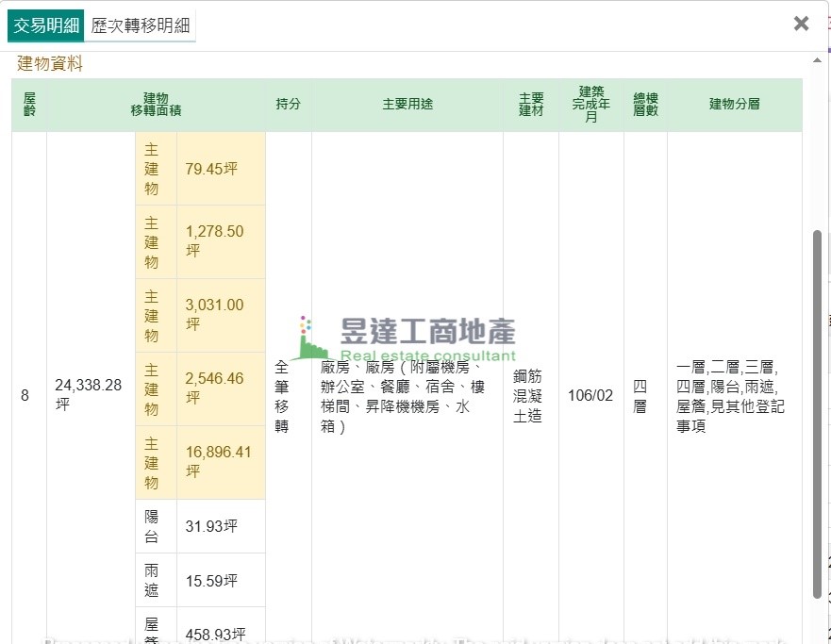The height and width of the screenshot is (644, 831).
Task: Close the dialog with the X icon
Action: [801, 24]
